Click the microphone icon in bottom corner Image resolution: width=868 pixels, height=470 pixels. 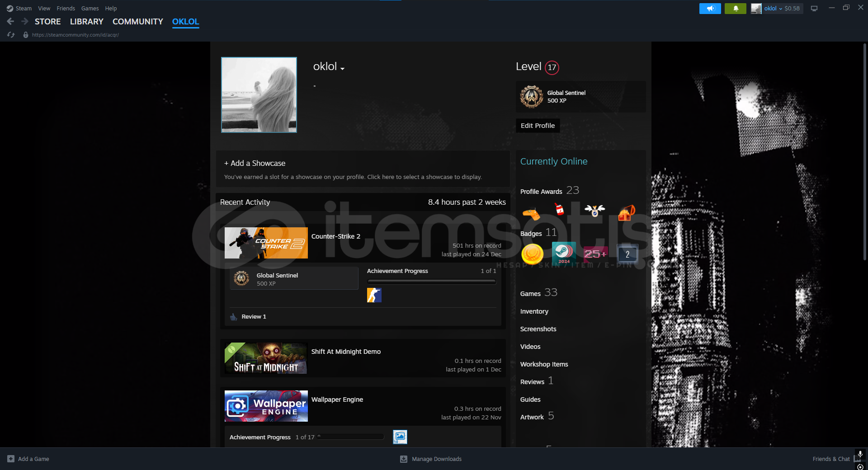860,454
